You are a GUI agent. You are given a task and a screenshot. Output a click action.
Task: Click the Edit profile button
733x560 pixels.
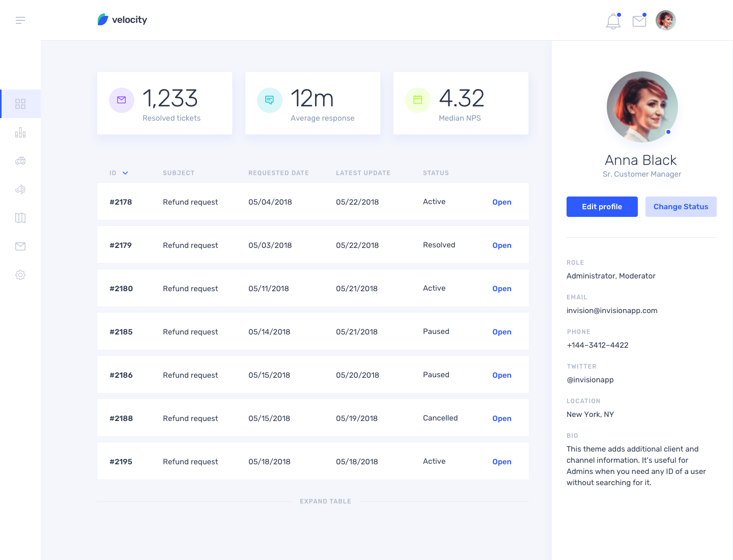[x=602, y=207]
